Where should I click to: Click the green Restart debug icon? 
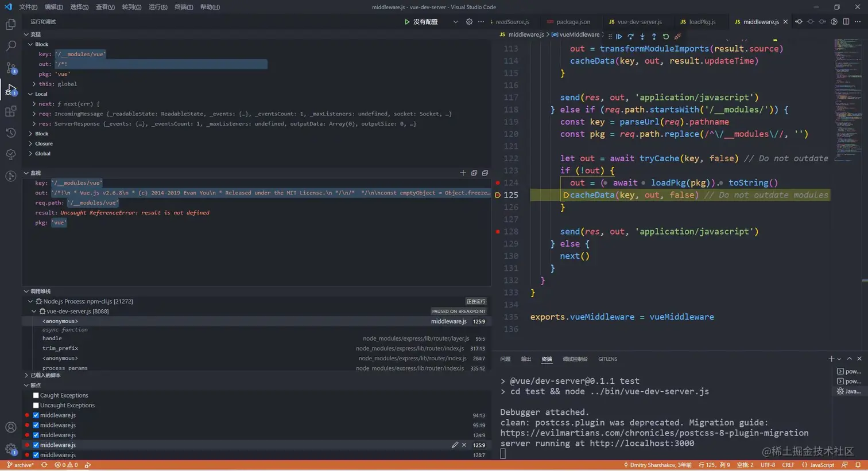666,36
